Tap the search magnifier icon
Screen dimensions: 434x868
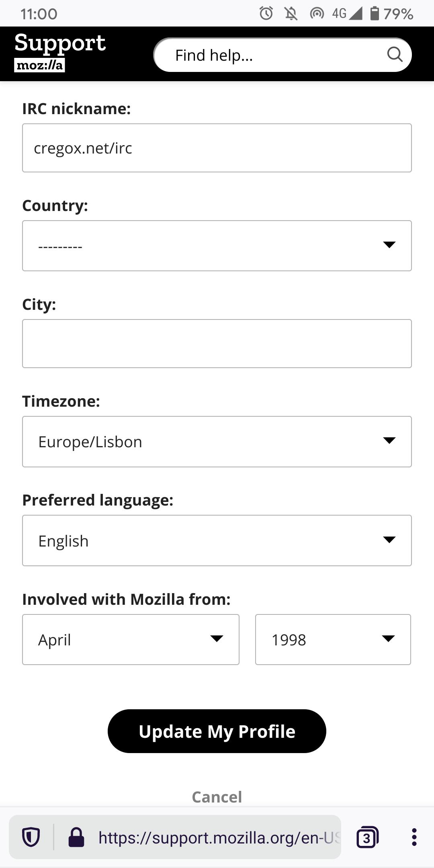395,54
